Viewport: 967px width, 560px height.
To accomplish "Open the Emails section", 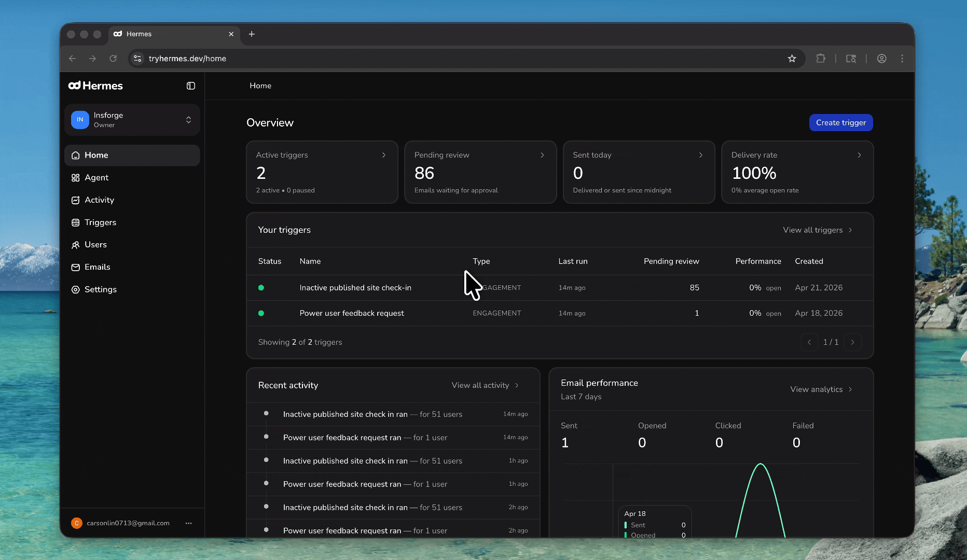I will pyautogui.click(x=98, y=267).
